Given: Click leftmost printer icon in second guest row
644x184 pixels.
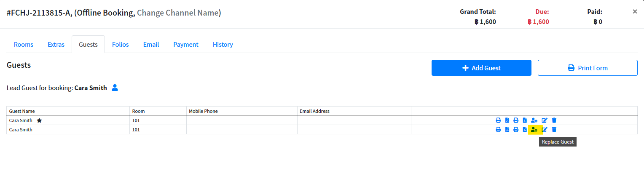Looking at the screenshot, I should point(498,130).
